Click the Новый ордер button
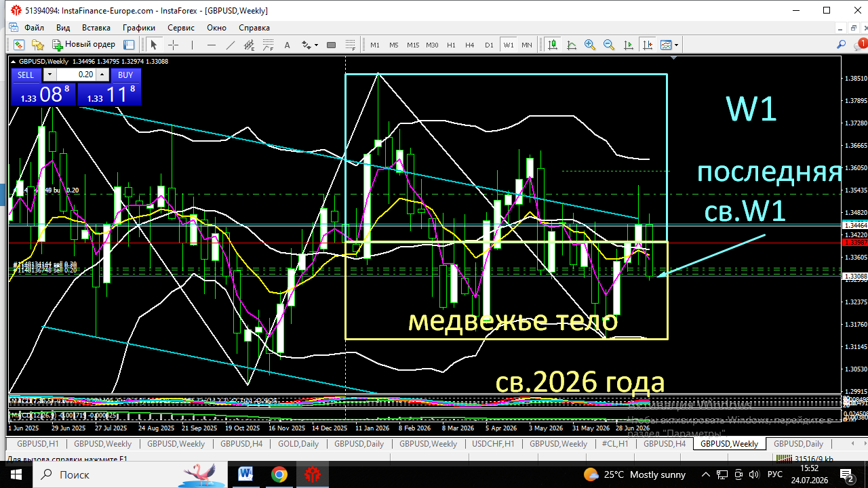The width and height of the screenshot is (868, 488). tap(84, 45)
